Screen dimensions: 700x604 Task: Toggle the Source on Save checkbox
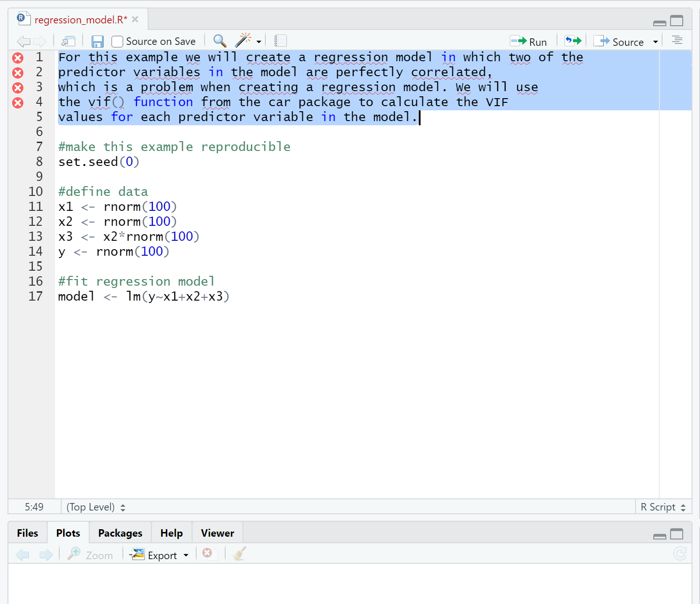coord(117,42)
